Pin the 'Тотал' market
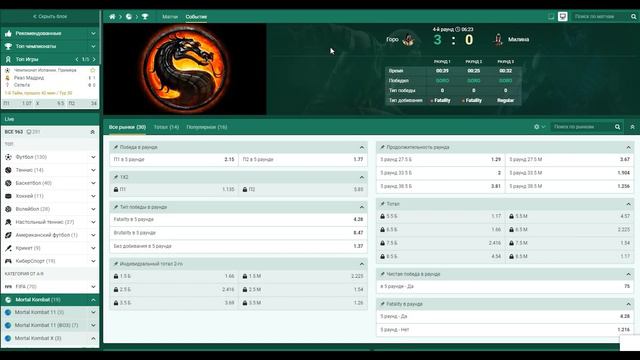 click(x=382, y=204)
